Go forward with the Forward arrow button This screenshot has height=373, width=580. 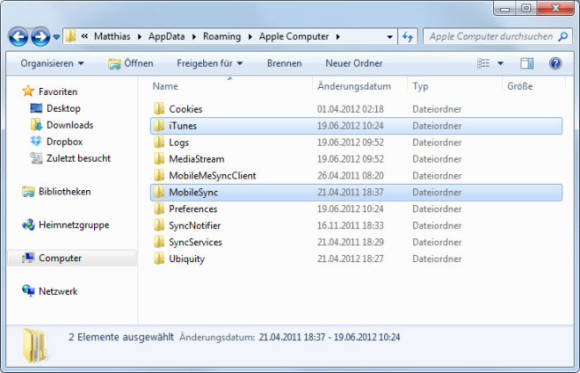point(40,37)
